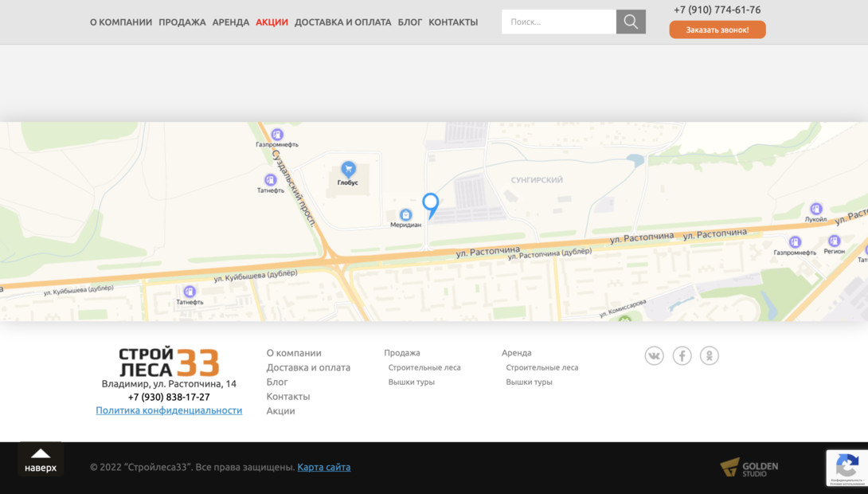Open Вышки туры under Аренда

[x=530, y=382]
